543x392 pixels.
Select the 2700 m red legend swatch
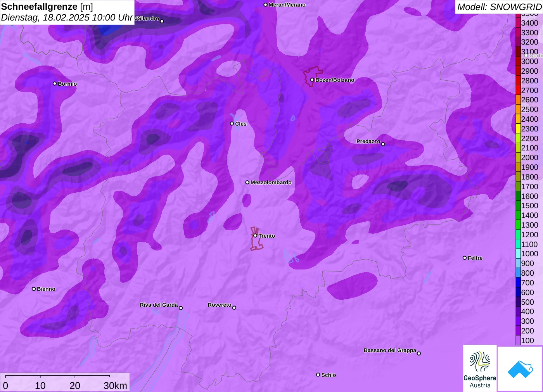(x=518, y=90)
